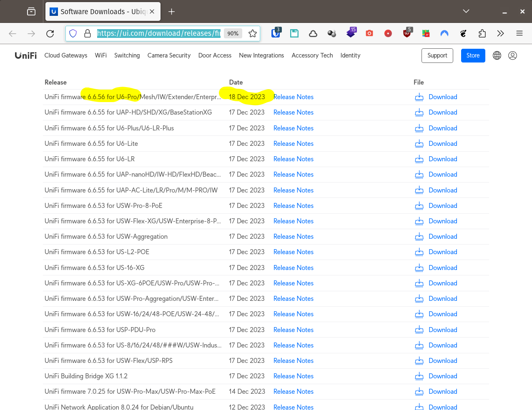Download firmware 6.6.55 for U6-Plus/U6-LR-Plus
The width and height of the screenshot is (532, 410).
[x=443, y=128]
